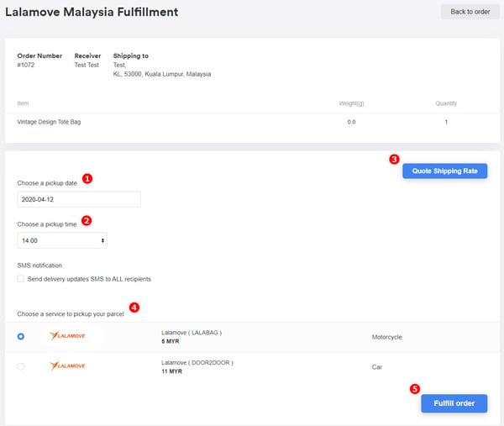This screenshot has width=504, height=426.
Task: Click the 'Vintage Design Tote Bag' item name
Action: pos(49,122)
